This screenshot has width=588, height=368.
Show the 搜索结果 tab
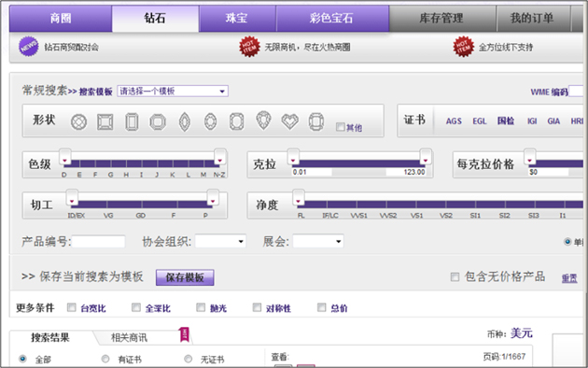point(50,337)
